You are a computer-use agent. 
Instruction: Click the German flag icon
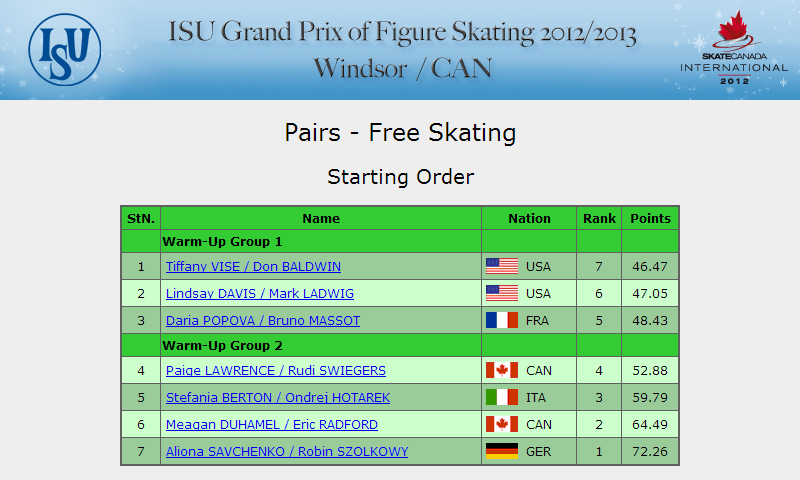pyautogui.click(x=502, y=451)
